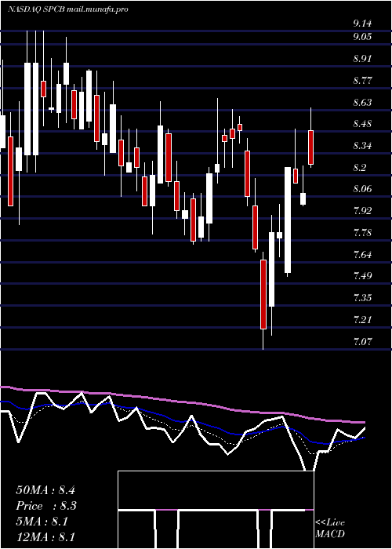
Task: Click the NASDAQ SPCB mail.munafa.pro title text
Action: 68,9
